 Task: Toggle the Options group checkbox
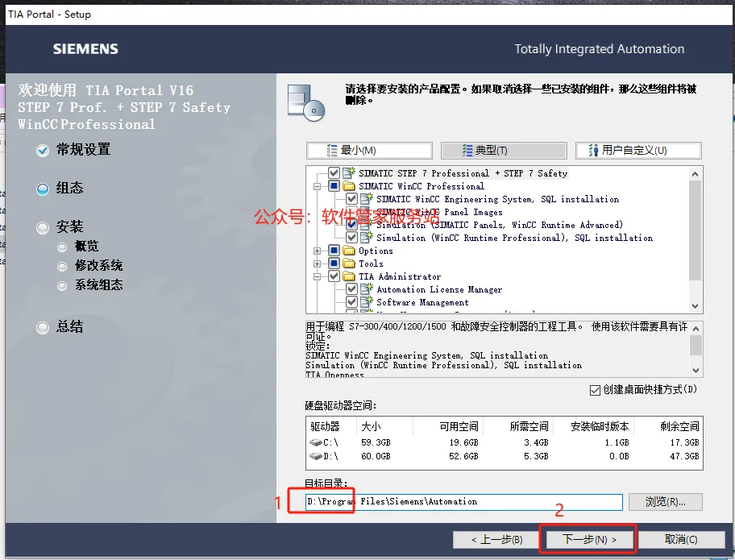[x=334, y=251]
